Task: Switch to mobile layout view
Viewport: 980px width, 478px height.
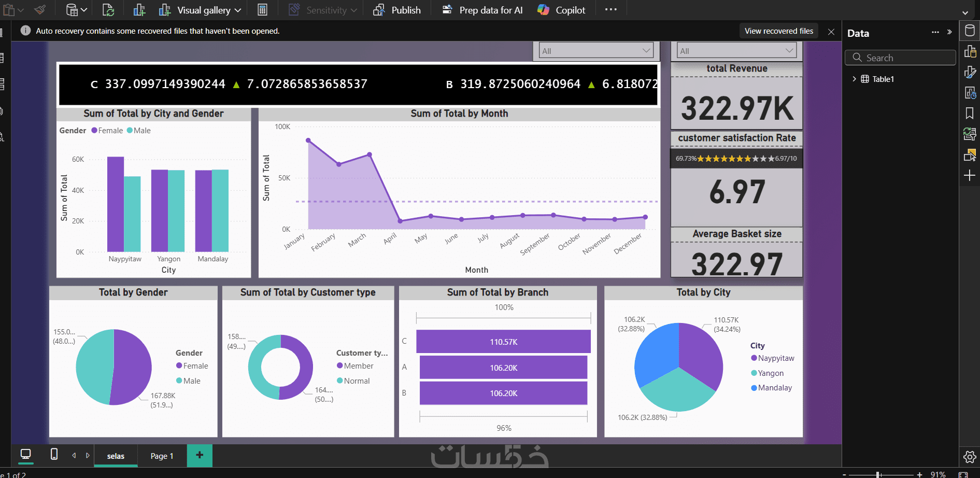Action: pos(54,454)
